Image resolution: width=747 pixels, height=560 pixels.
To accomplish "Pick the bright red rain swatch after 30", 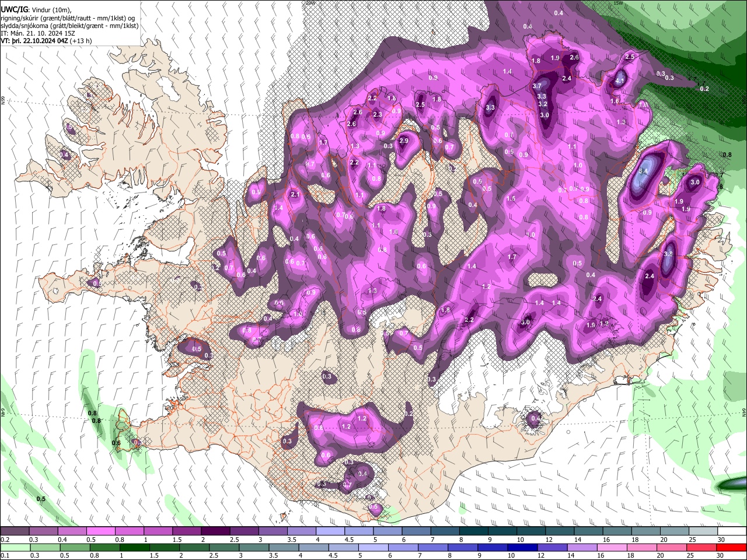I will (732, 547).
